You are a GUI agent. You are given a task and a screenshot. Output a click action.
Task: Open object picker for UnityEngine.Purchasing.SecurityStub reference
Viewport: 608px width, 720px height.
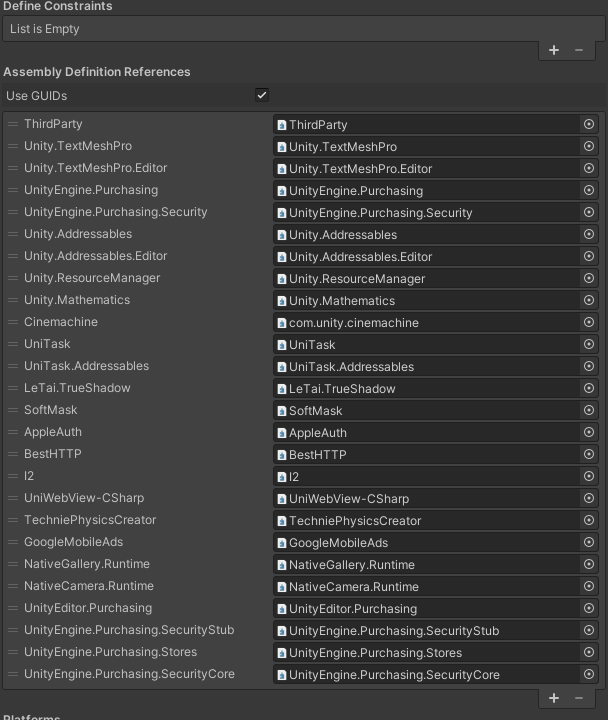point(589,630)
